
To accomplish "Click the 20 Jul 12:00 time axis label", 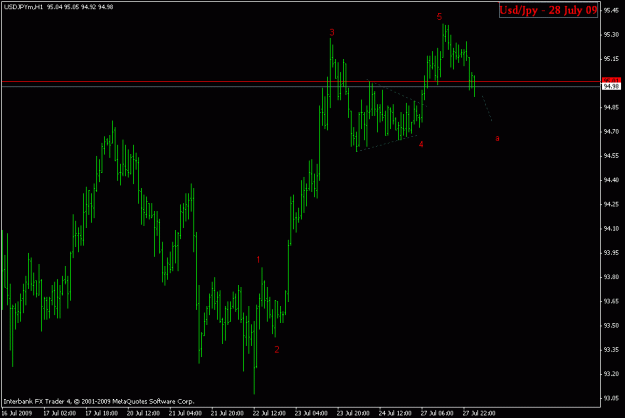I will tap(143, 413).
